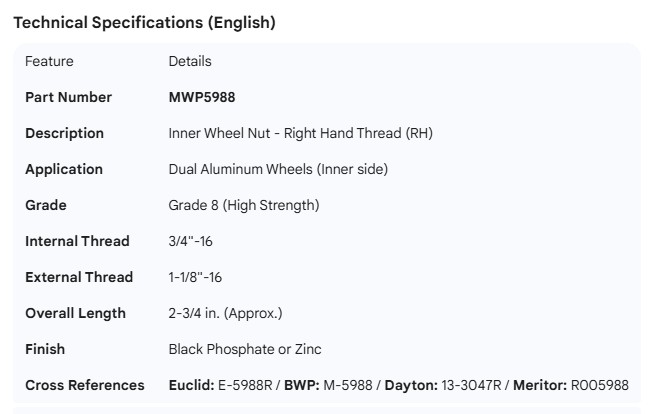Select the Description row label
Screen dimensions: 650x414
(x=64, y=133)
